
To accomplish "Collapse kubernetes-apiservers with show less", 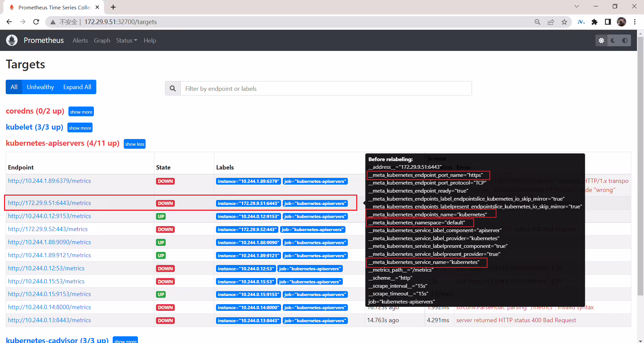I will pyautogui.click(x=135, y=144).
